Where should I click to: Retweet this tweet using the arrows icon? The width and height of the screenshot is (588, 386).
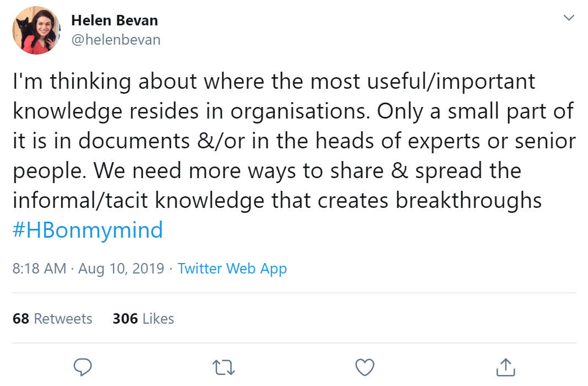pyautogui.click(x=223, y=367)
